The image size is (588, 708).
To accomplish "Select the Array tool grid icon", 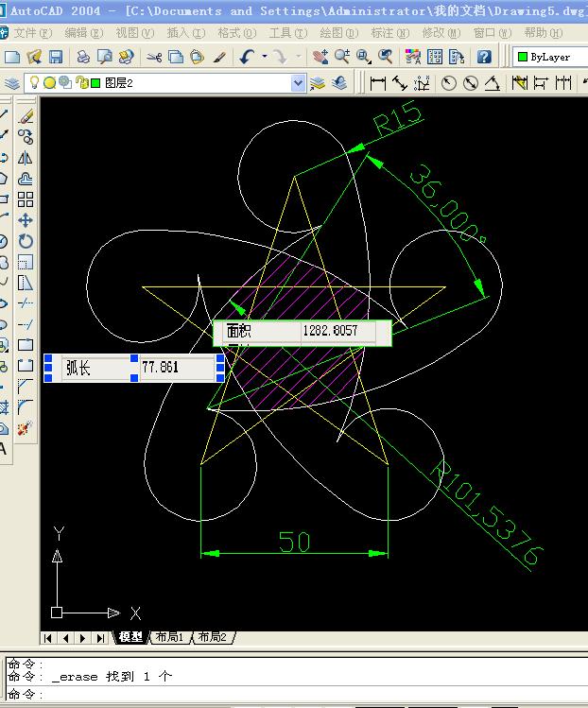I will 26,199.
